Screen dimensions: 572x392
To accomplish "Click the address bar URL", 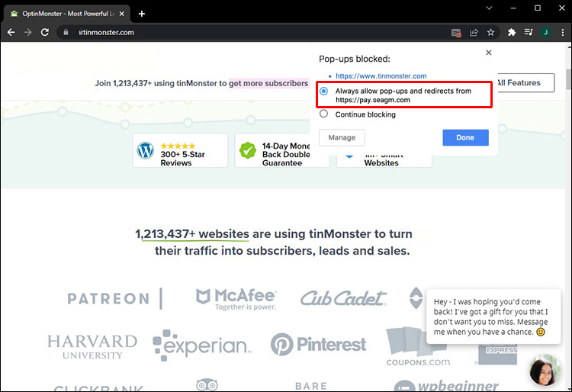I will pos(107,33).
